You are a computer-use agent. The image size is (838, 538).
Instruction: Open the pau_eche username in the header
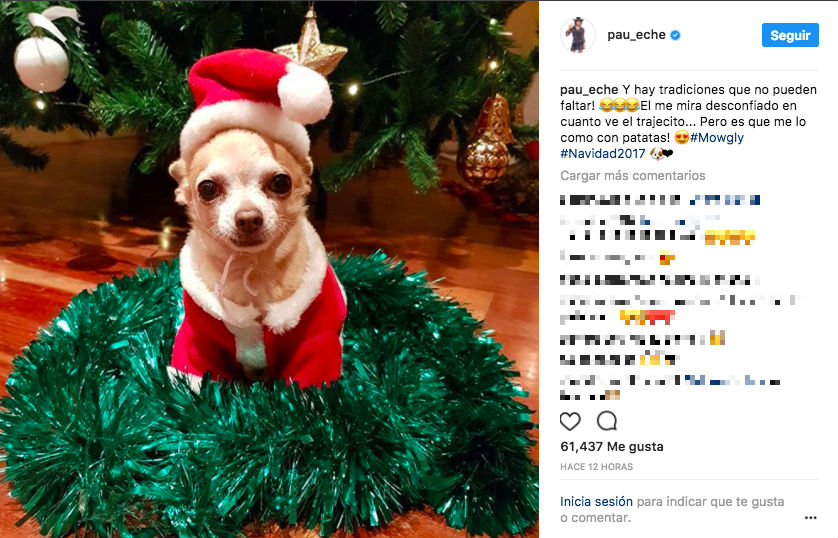click(x=636, y=35)
